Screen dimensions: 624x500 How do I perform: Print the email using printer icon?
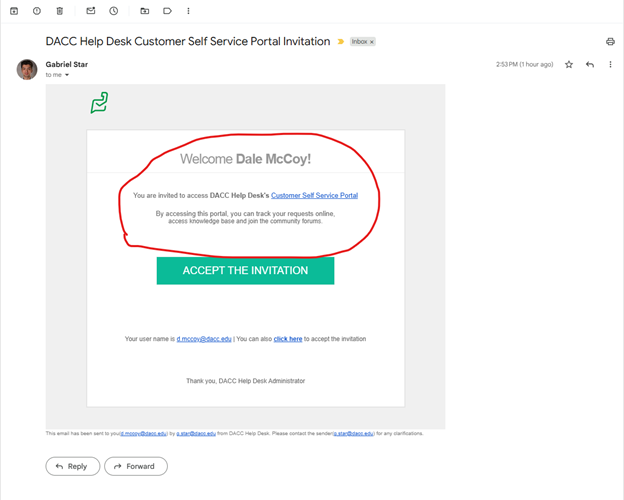coord(610,41)
